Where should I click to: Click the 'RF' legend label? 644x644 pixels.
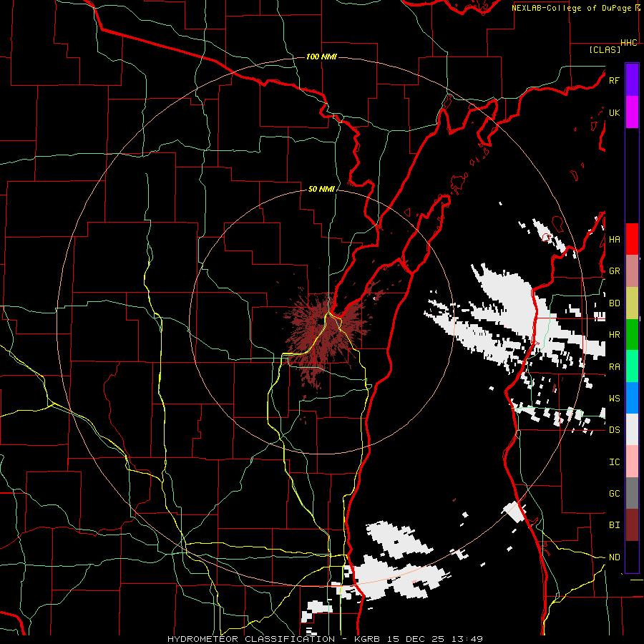pos(615,80)
